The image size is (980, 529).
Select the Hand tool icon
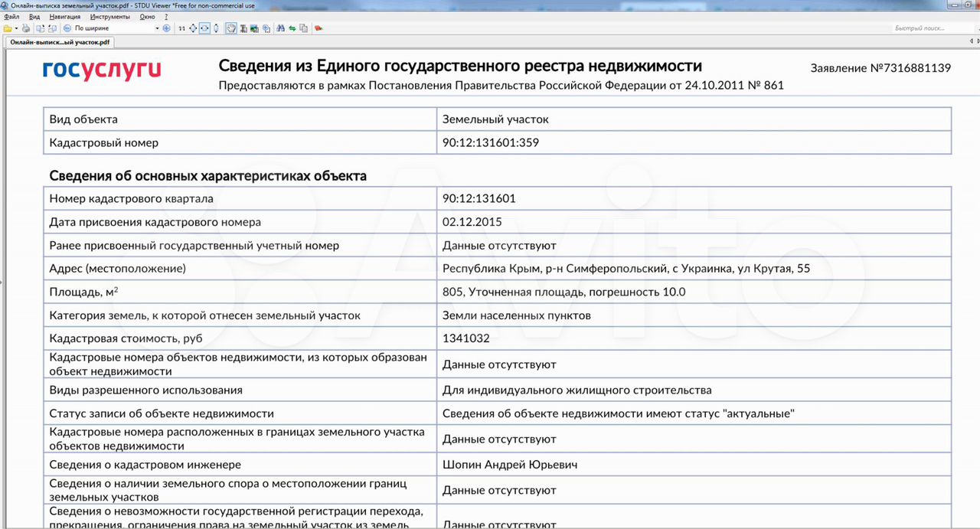click(x=230, y=28)
